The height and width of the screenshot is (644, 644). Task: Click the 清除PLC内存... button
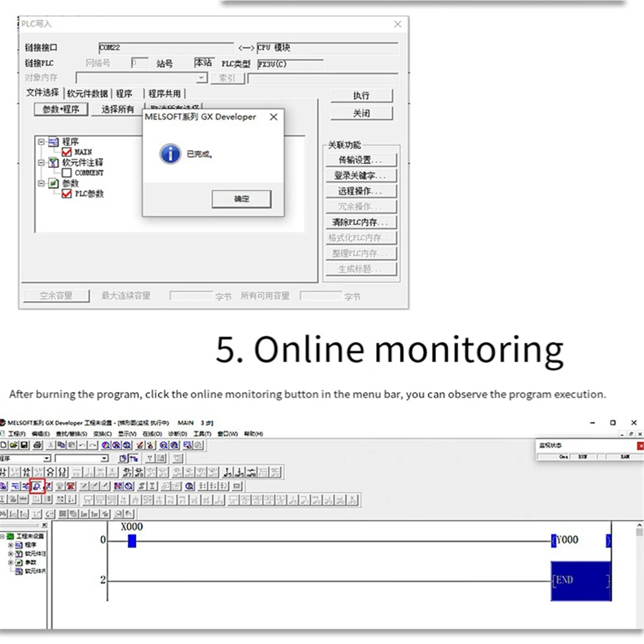(361, 222)
